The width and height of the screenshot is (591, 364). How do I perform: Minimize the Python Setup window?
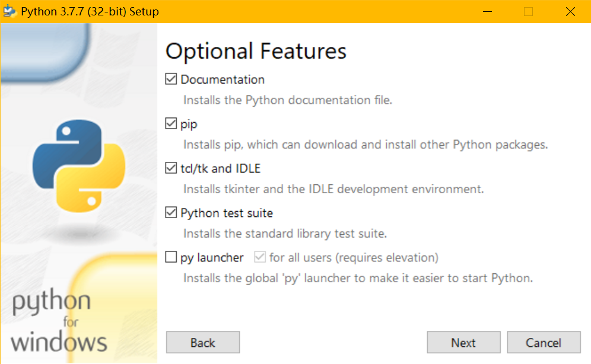487,11
